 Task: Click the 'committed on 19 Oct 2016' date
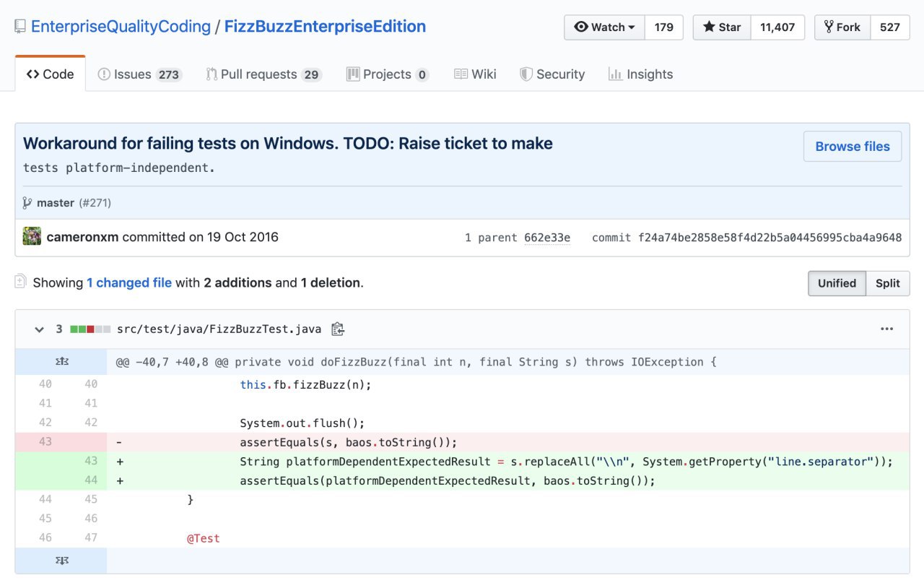coord(201,237)
